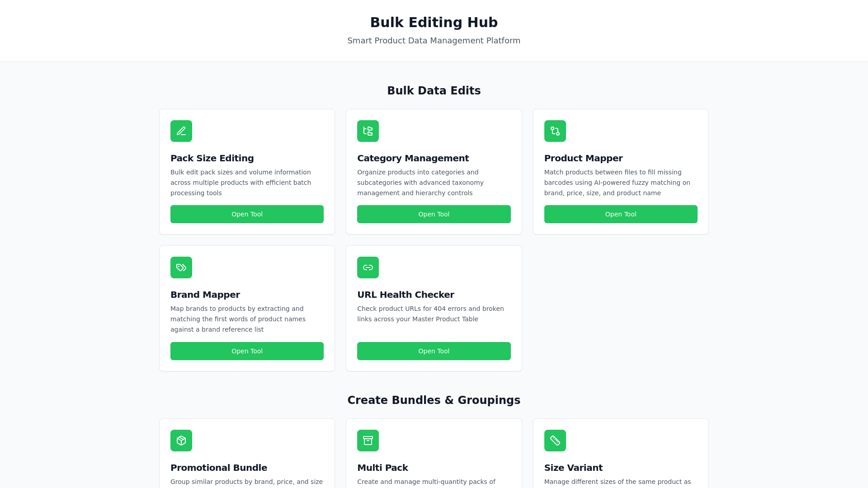Click the Multi Pack description line

coord(426,482)
